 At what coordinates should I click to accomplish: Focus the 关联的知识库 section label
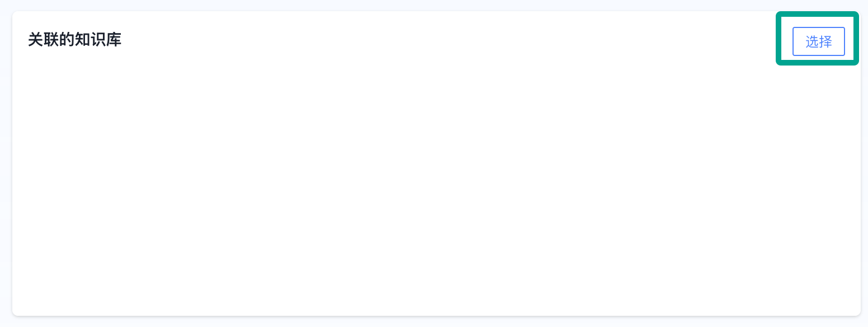(x=75, y=40)
